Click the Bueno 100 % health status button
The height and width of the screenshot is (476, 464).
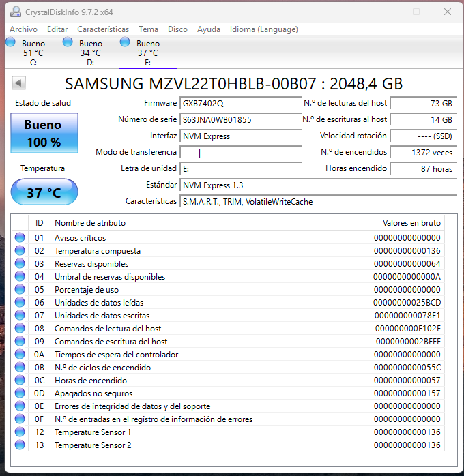pyautogui.click(x=44, y=133)
